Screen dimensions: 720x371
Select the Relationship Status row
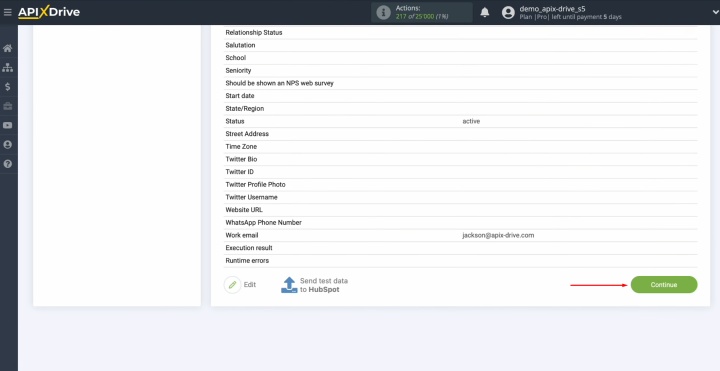click(461, 33)
